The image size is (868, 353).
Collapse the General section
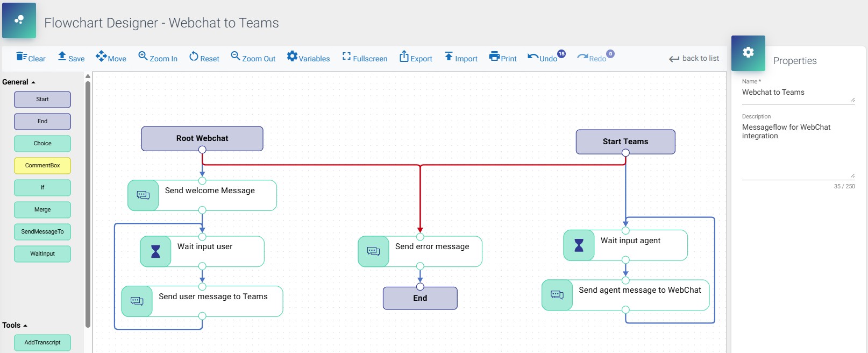pos(19,82)
